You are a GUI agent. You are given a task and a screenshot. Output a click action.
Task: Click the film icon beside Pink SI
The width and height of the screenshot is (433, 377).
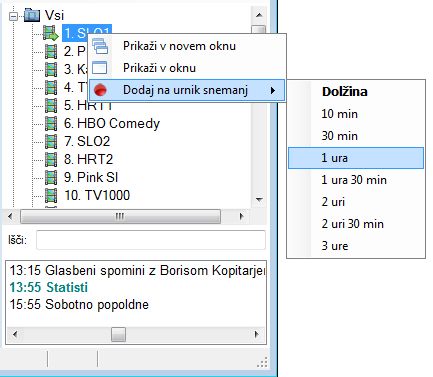click(51, 177)
